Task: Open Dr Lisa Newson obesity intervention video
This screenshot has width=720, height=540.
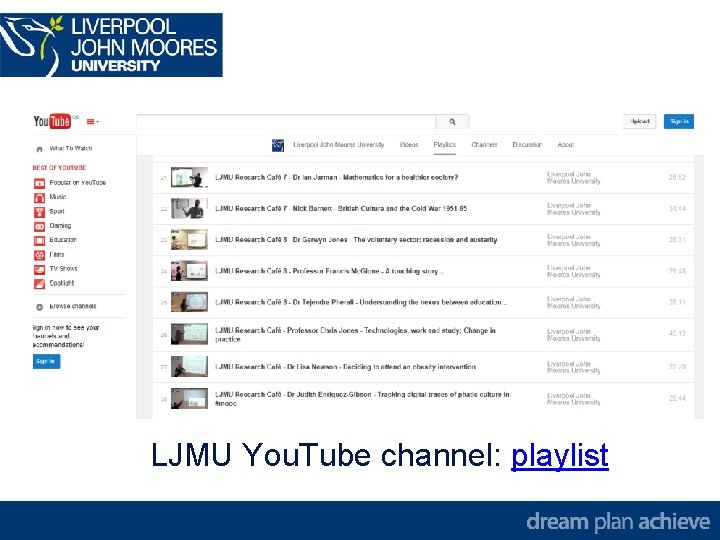Action: pyautogui.click(x=345, y=366)
